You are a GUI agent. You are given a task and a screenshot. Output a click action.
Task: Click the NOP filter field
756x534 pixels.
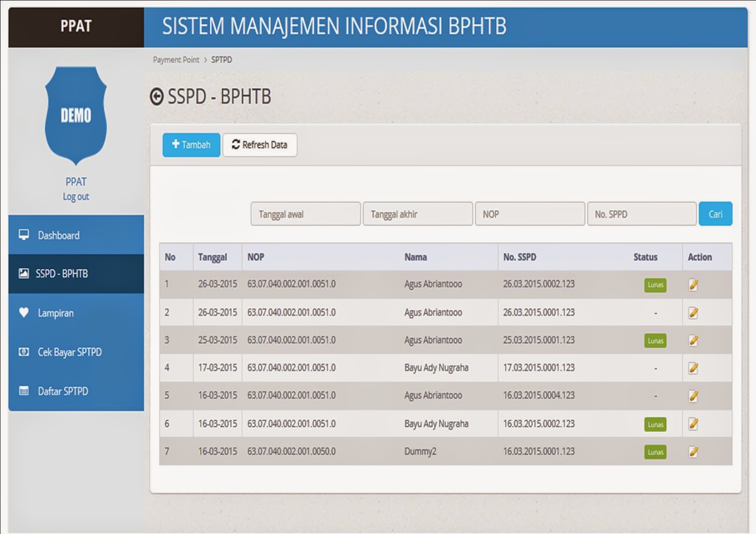coord(529,213)
